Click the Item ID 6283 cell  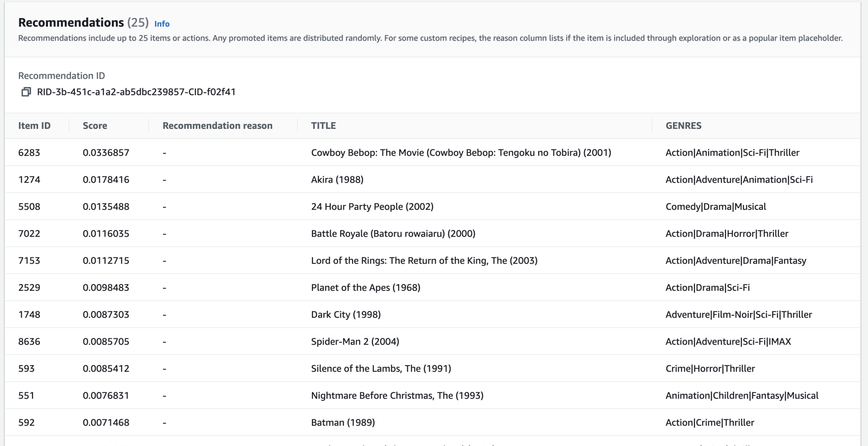(x=29, y=153)
